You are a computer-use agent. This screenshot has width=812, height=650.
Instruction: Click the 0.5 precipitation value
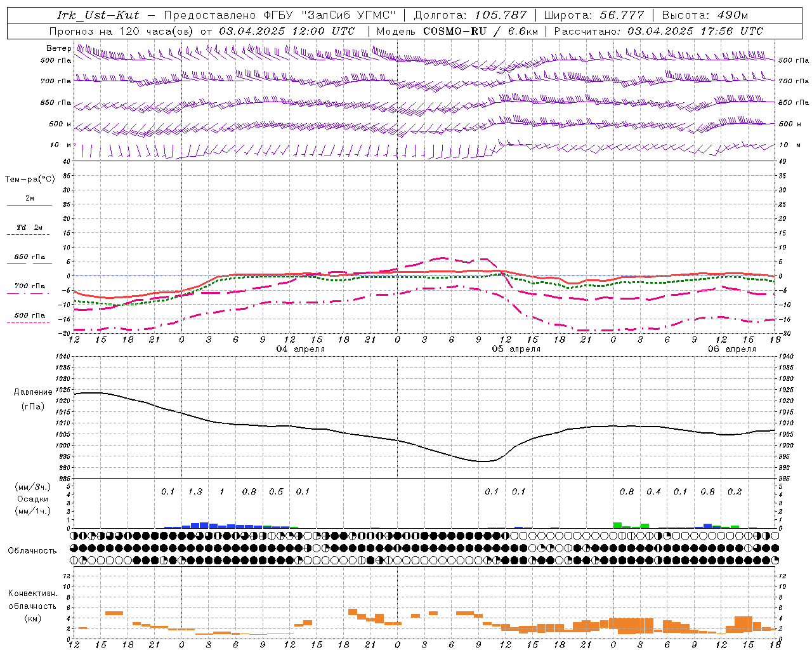click(x=276, y=492)
